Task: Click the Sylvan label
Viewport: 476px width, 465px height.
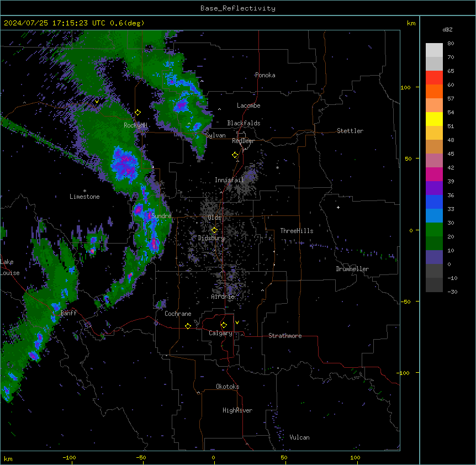Action: pos(215,135)
